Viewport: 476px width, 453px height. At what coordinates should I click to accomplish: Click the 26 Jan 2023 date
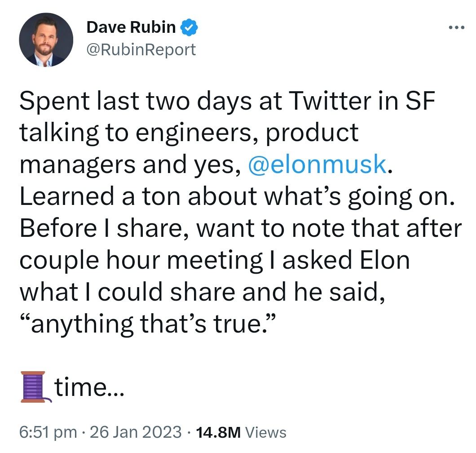[x=136, y=432]
